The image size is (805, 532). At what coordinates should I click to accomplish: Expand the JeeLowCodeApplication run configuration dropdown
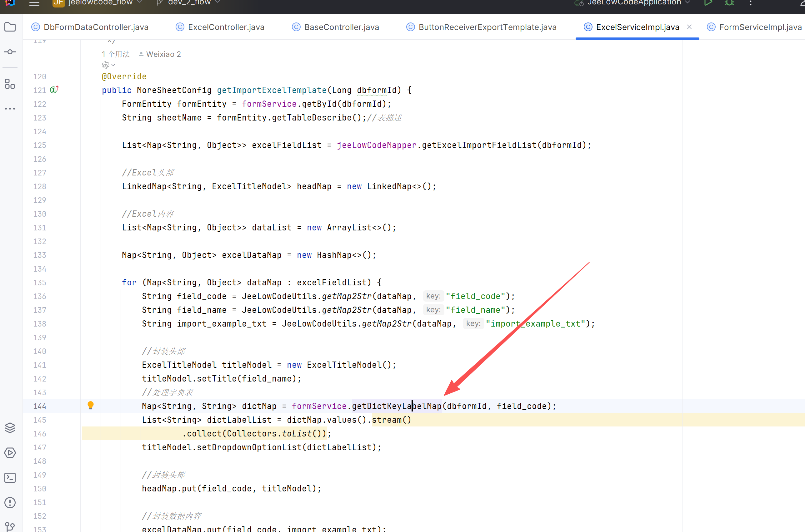click(634, 3)
